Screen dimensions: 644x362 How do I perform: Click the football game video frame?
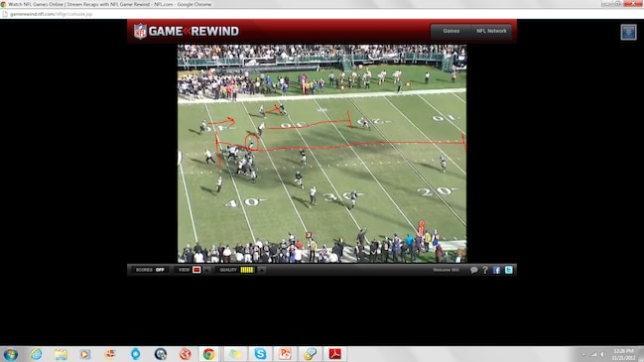(322, 154)
